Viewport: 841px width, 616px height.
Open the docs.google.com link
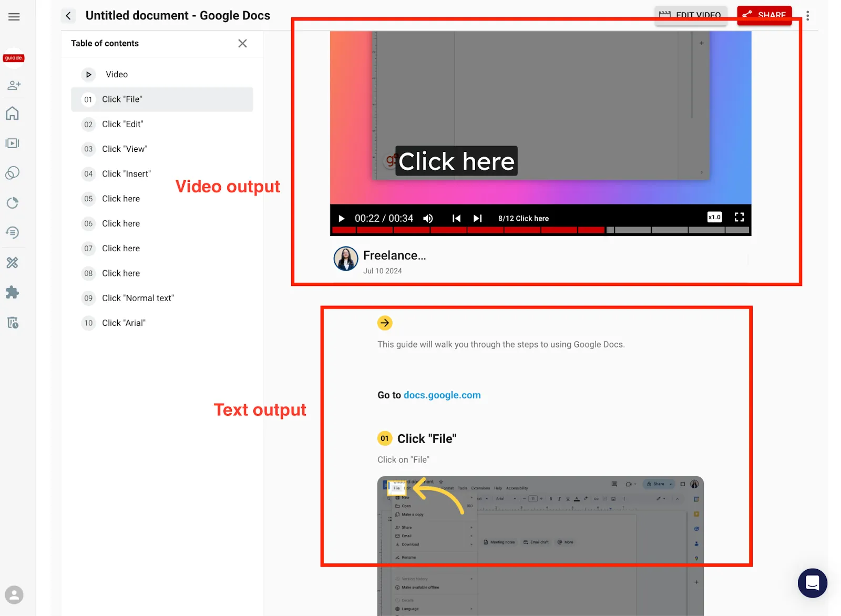[442, 395]
